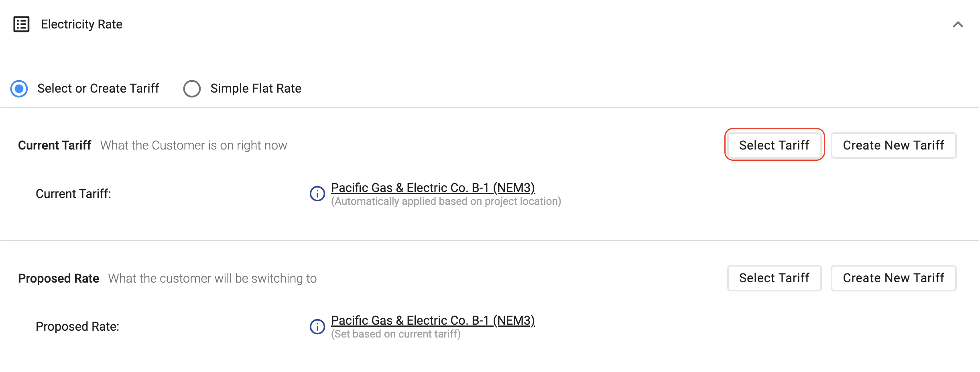Click the 'Current Tariff' section heading
Viewport: 980px width, 372px height.
pos(55,145)
